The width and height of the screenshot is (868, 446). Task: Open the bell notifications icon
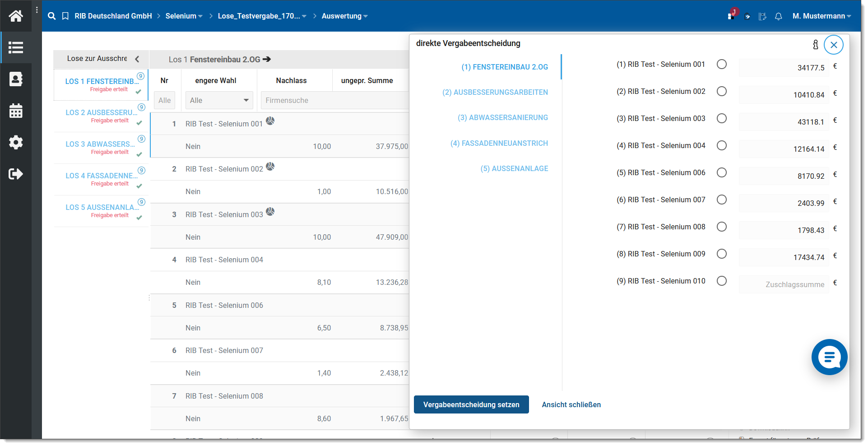[779, 17]
